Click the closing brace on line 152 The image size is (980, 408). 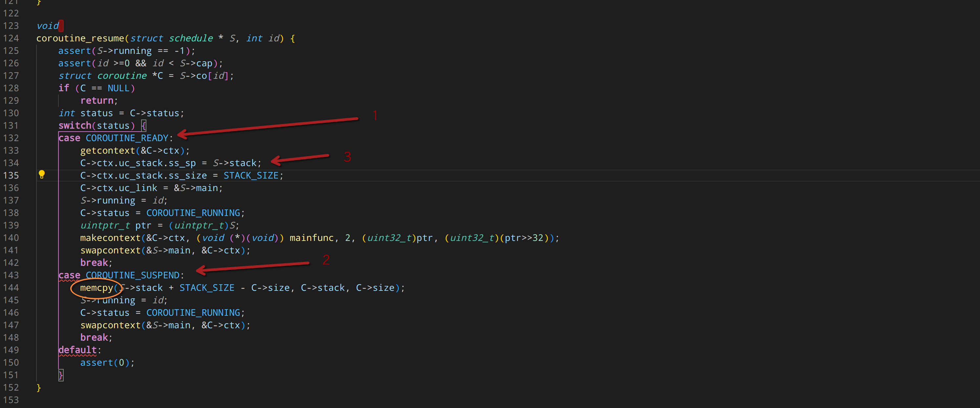click(x=38, y=387)
